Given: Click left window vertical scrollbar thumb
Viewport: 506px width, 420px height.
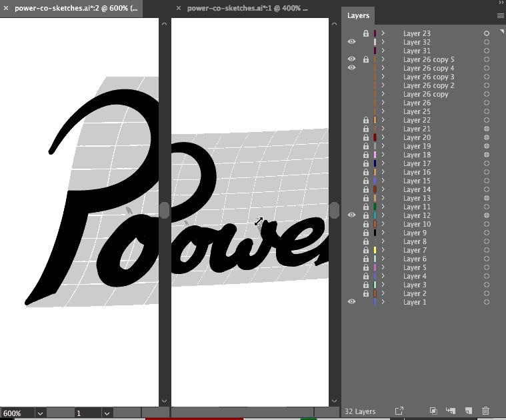Looking at the screenshot, I should [164, 210].
